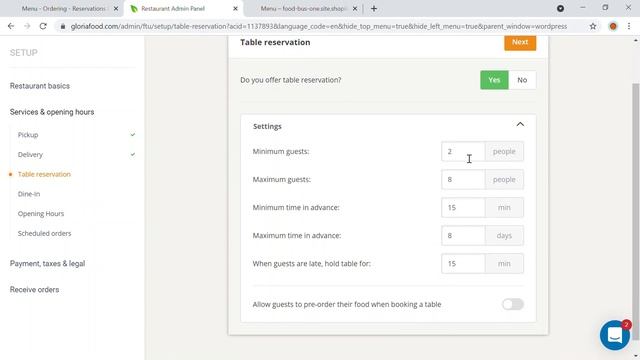Click Pickup completed checkmark
Image resolution: width=640 pixels, height=360 pixels.
click(x=133, y=135)
